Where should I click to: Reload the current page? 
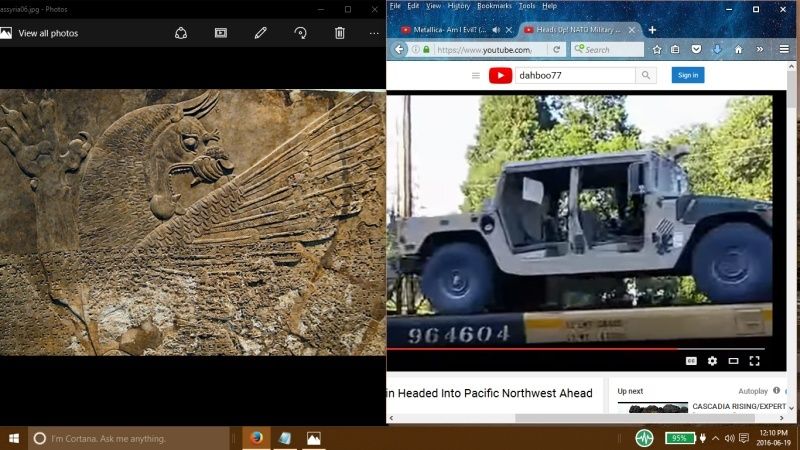click(x=556, y=49)
